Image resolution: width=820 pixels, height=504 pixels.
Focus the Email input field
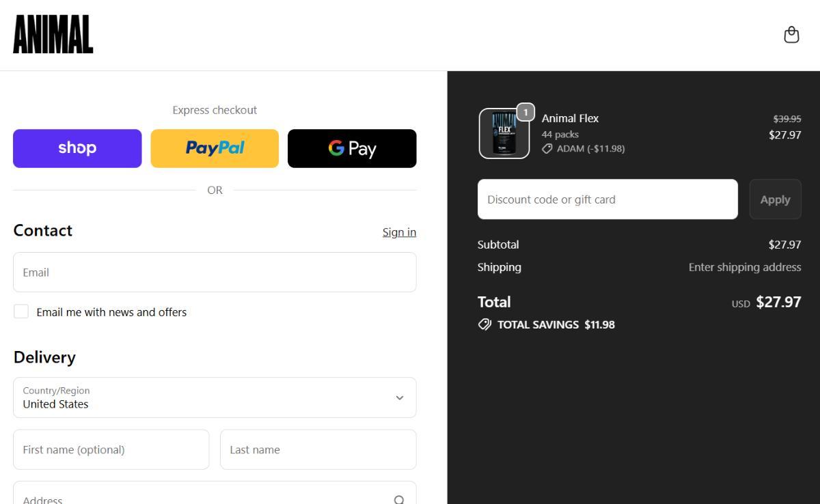click(x=215, y=272)
